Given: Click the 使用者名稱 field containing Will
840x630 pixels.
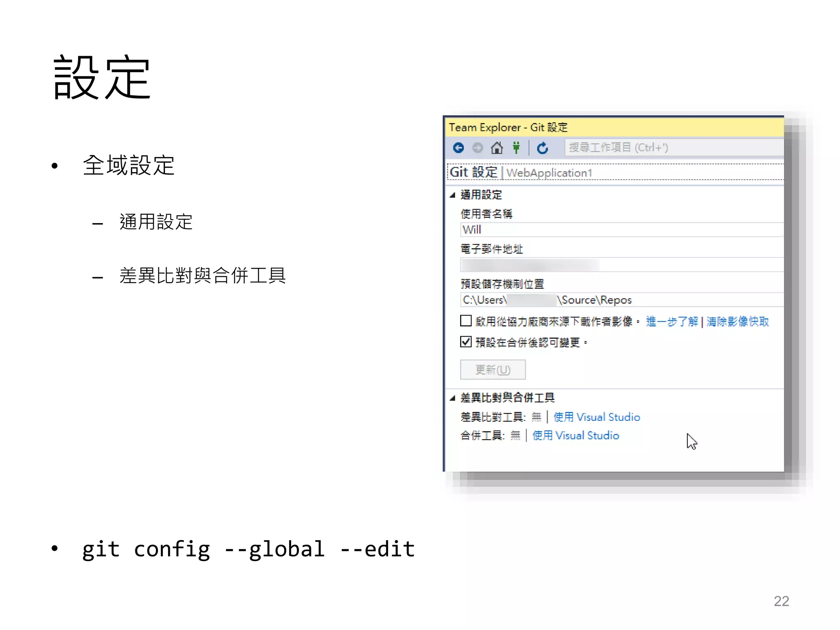Looking at the screenshot, I should (x=622, y=230).
